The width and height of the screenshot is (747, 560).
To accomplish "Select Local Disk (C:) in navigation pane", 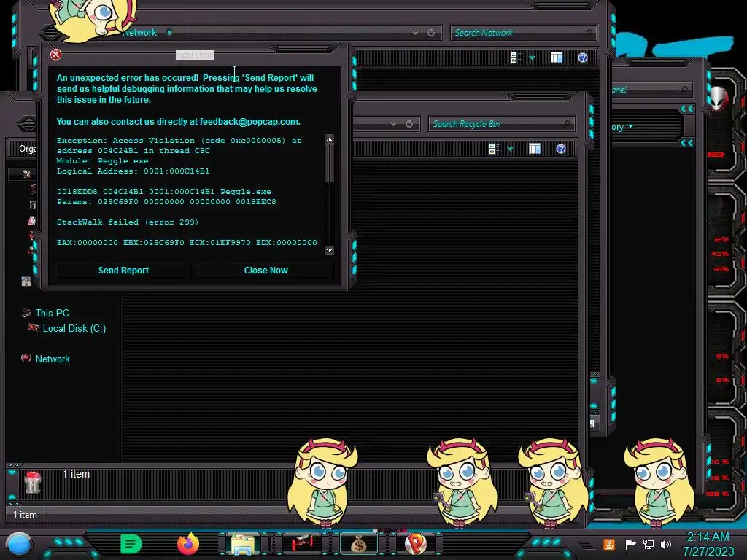I will coord(74,329).
